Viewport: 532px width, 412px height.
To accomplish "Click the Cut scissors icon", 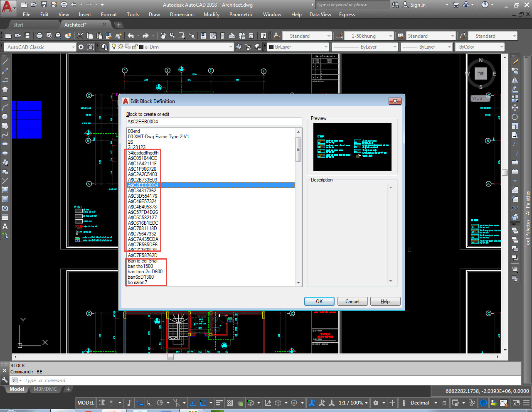I will [x=80, y=36].
